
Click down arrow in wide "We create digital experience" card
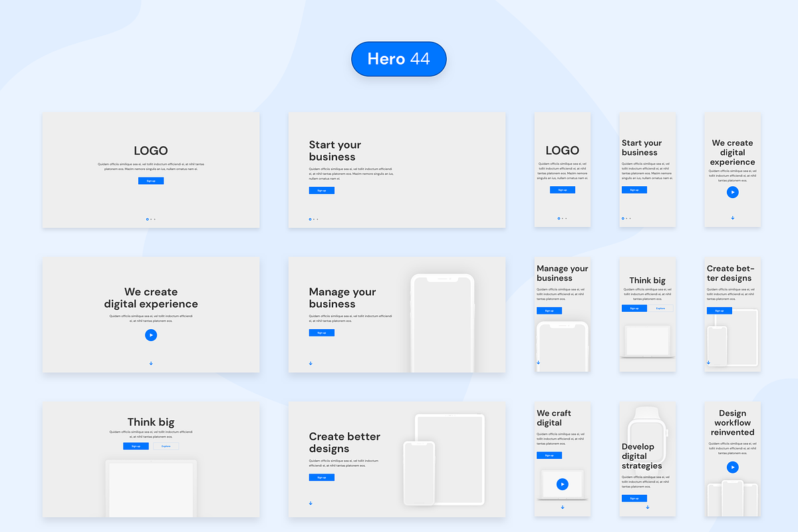coord(151,363)
